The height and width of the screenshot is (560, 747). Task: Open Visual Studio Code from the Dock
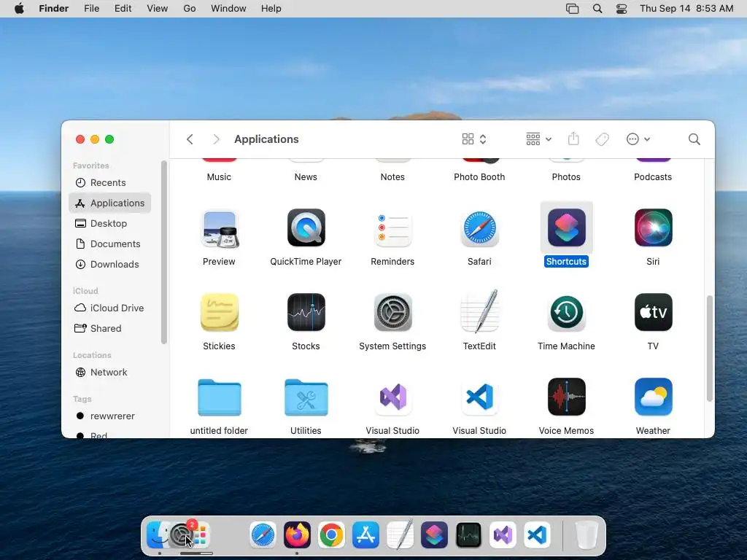[537, 534]
